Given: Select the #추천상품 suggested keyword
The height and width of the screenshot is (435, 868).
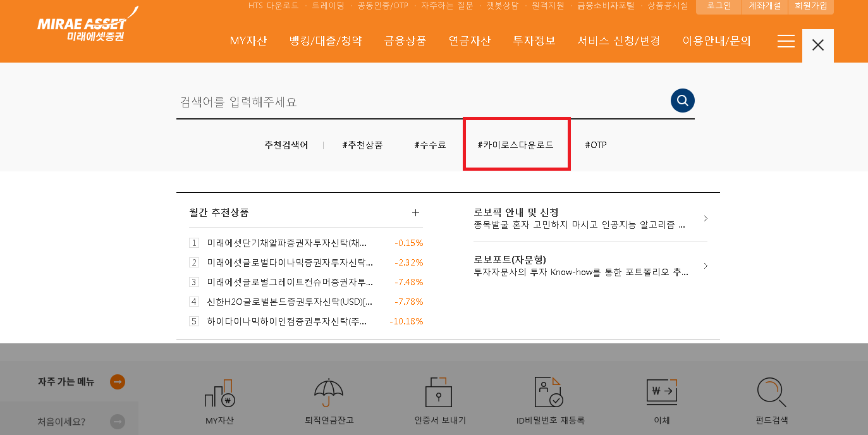Looking at the screenshot, I should [362, 145].
